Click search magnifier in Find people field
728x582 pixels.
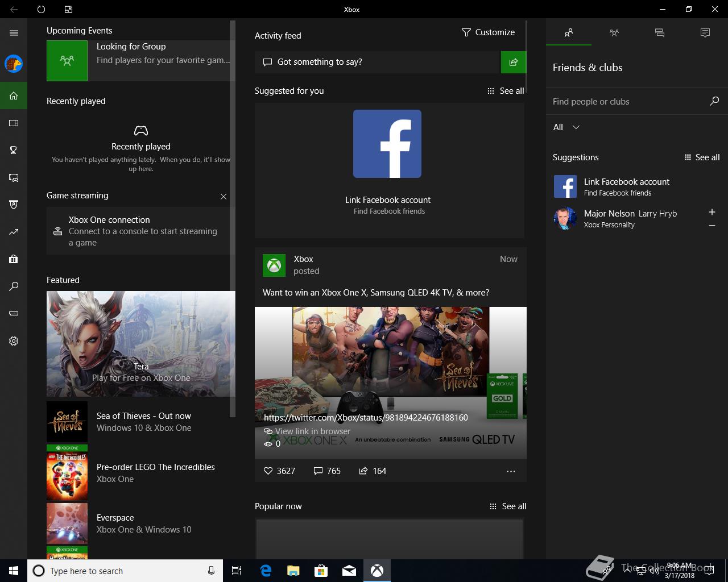pyautogui.click(x=714, y=101)
